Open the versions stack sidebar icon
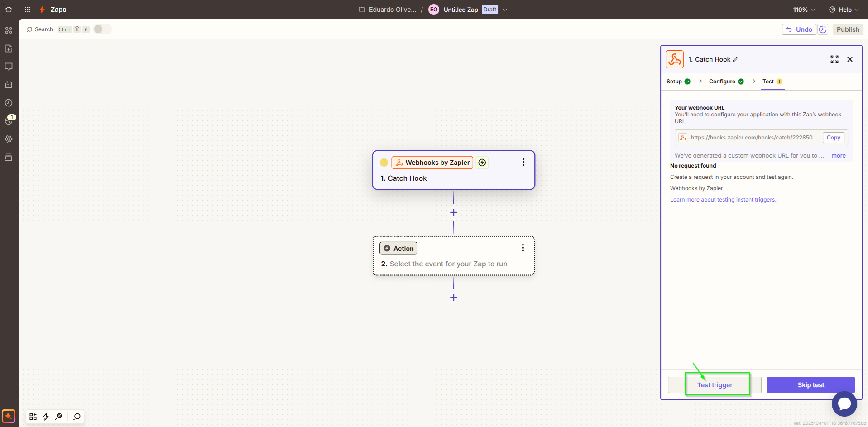Viewport: 868px width, 427px height. pyautogui.click(x=9, y=157)
